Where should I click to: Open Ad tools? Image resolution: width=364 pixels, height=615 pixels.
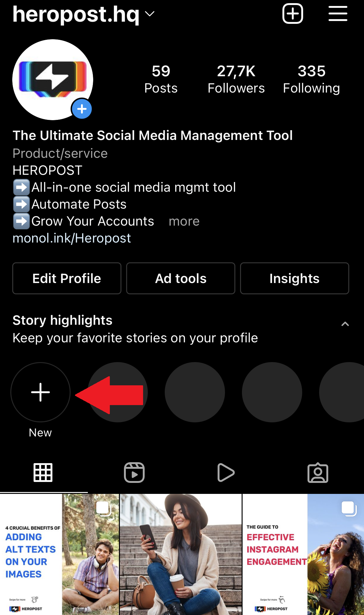pyautogui.click(x=181, y=278)
